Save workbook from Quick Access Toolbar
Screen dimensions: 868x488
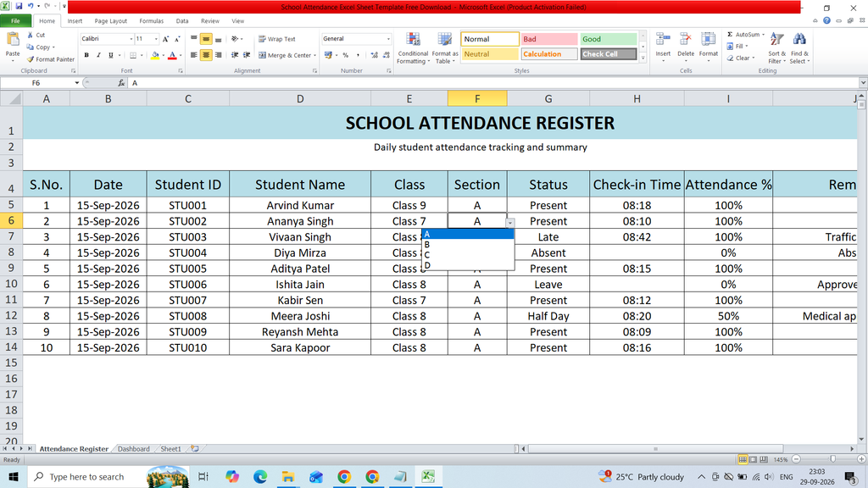point(19,7)
